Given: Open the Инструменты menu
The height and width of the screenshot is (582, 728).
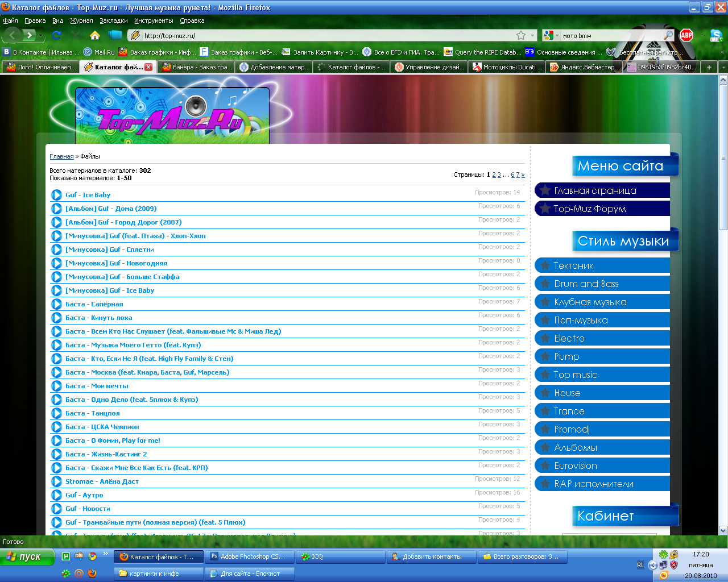Looking at the screenshot, I should (x=154, y=20).
